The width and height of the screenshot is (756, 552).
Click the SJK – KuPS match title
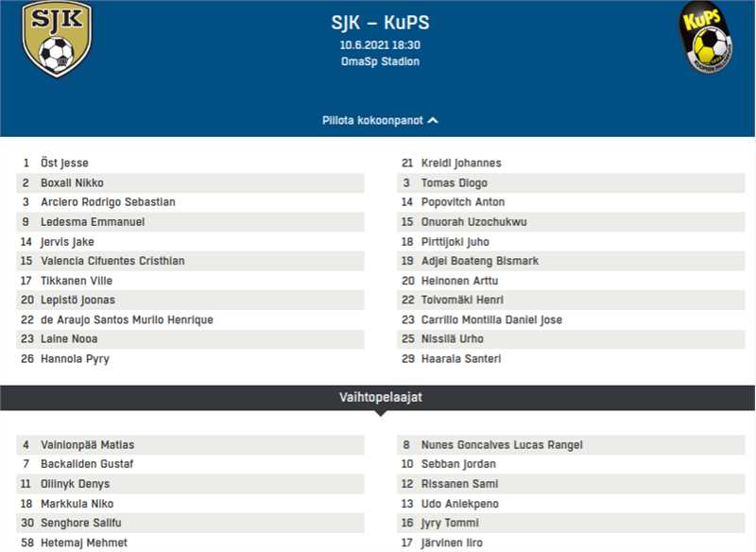tap(380, 23)
